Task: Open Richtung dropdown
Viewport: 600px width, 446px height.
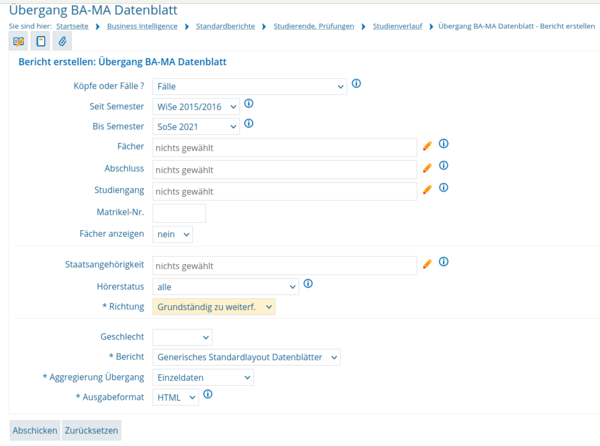Action: pos(214,307)
